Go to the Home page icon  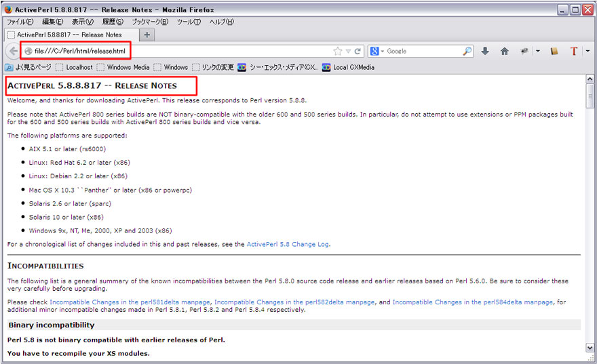click(505, 51)
